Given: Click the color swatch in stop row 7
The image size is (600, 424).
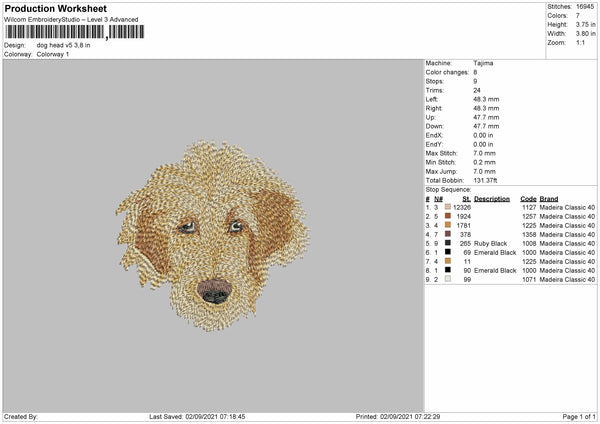Looking at the screenshot, I should (448, 261).
